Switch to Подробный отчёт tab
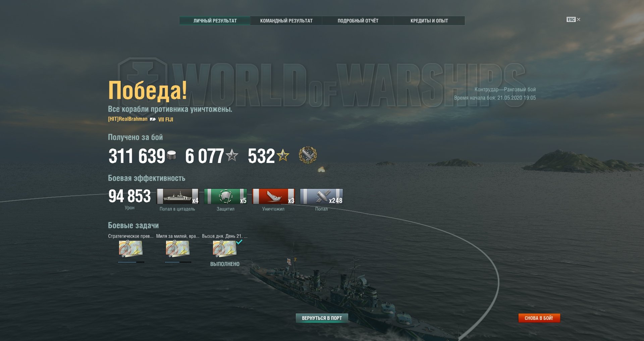 [x=358, y=21]
